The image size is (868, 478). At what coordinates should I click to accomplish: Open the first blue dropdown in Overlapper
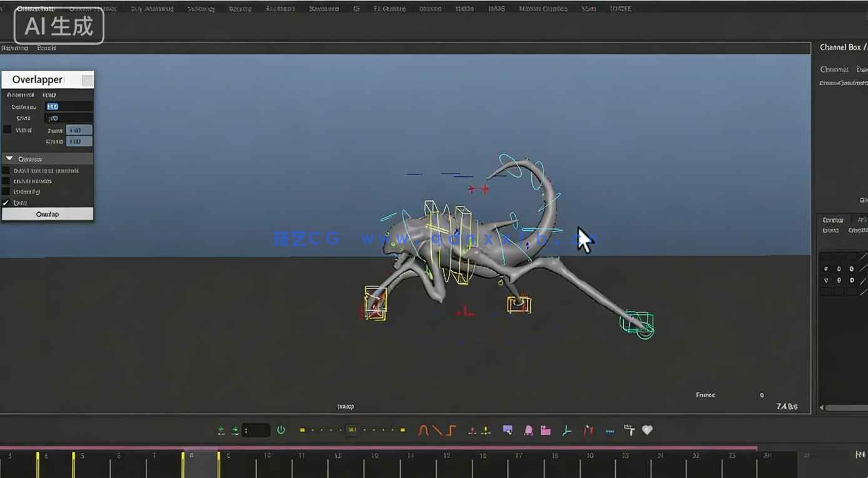[79, 130]
